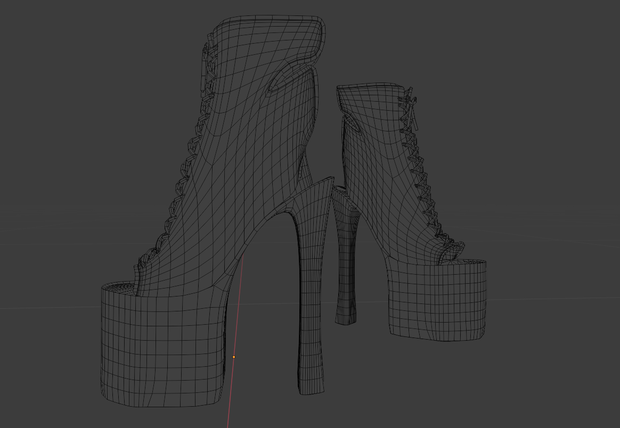Viewport: 620px width, 428px height.
Task: Select the pull loop on the far boot
Action: 353,123
